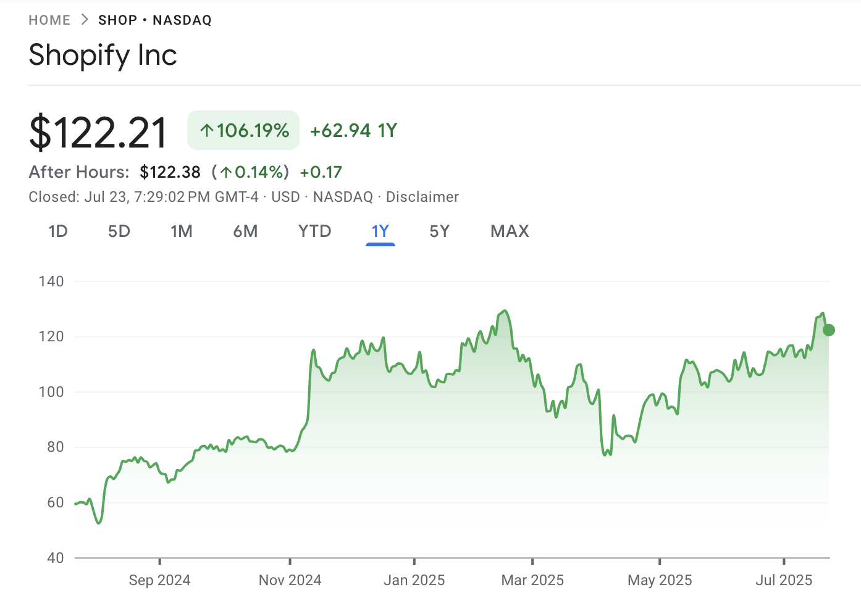Click the $122.21 current price
Screen dimensions: 861x616
[x=98, y=132]
